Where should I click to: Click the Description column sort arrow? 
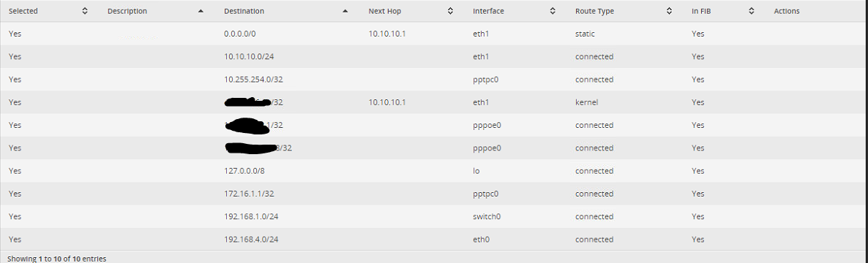[x=201, y=11]
